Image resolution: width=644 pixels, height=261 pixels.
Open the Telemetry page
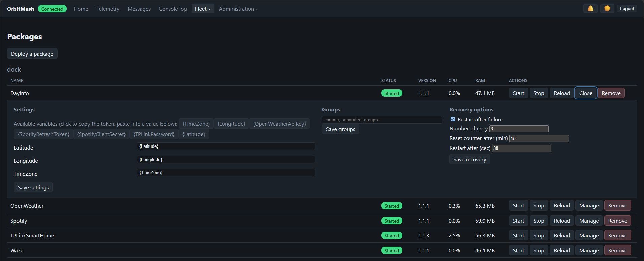[x=108, y=9]
